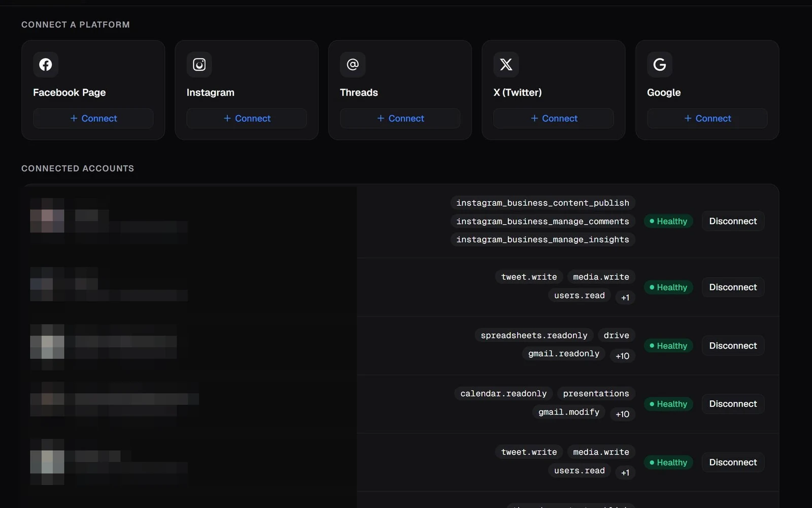The image size is (812, 508).
Task: Click the instagram_business_manage_insights scope tag
Action: [x=543, y=240]
